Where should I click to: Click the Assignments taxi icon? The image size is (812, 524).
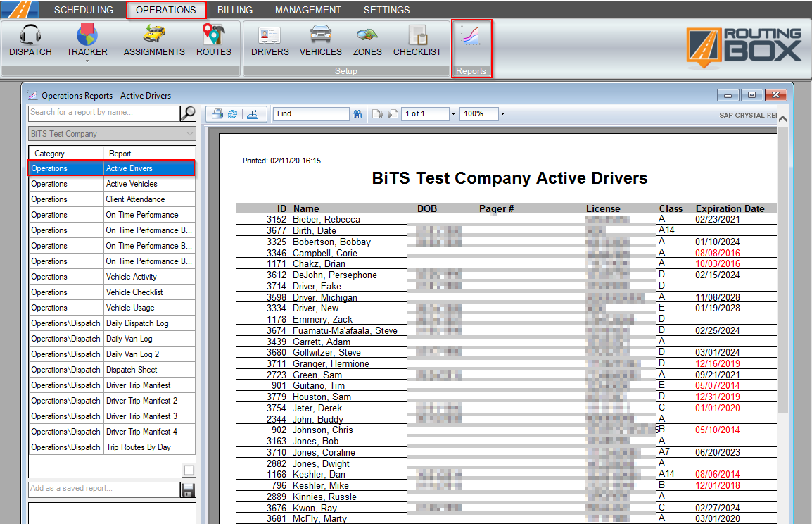point(154,35)
